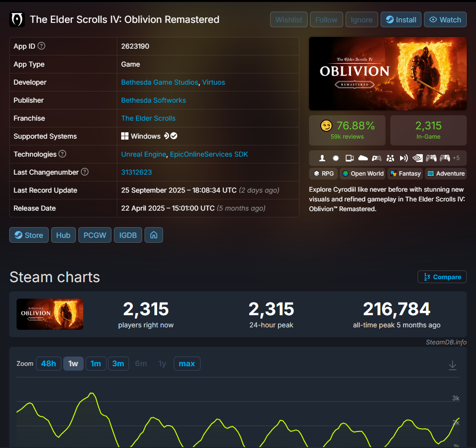Add game to Wishlist
This screenshot has width=476, height=448.
[x=289, y=20]
